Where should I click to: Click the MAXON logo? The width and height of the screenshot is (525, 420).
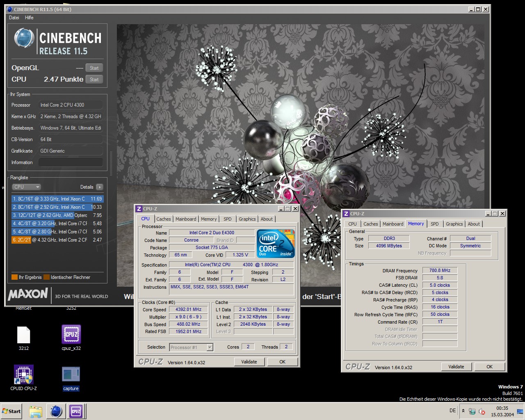(28, 294)
